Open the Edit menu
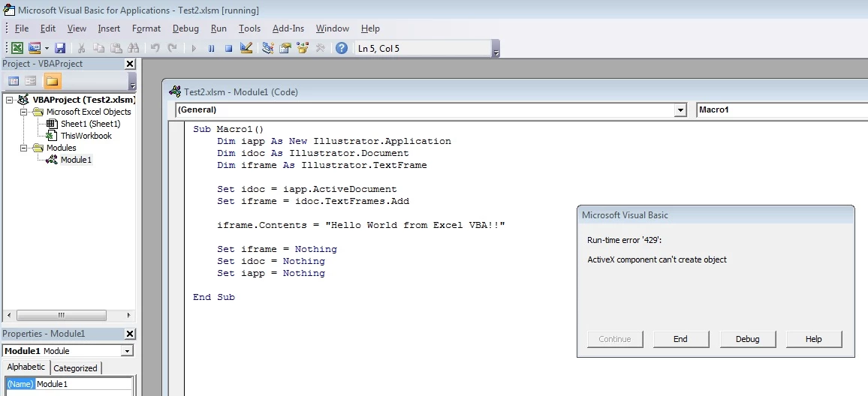 pos(47,28)
